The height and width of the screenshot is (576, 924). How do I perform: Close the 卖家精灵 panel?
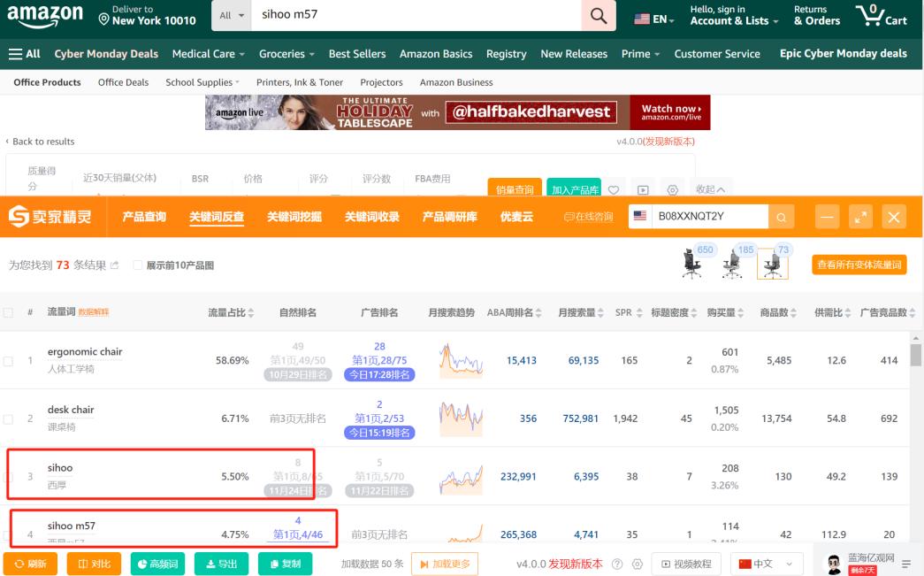tap(893, 217)
